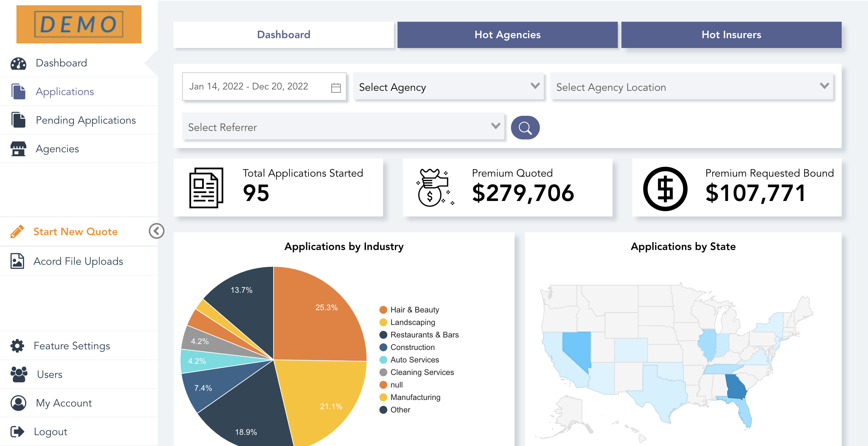Switch to the Dashboard tab
The height and width of the screenshot is (446, 868).
(x=283, y=35)
